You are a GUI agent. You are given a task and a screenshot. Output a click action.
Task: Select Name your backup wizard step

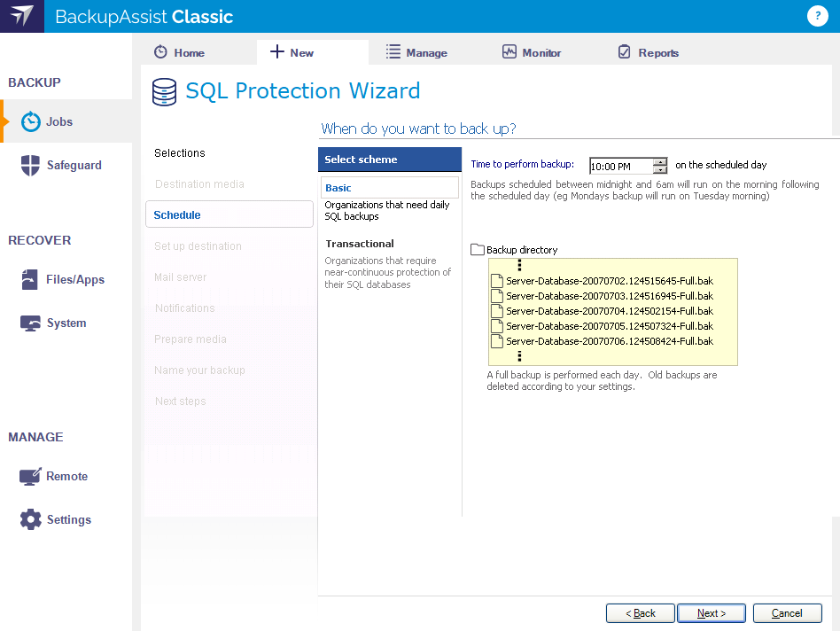point(199,370)
